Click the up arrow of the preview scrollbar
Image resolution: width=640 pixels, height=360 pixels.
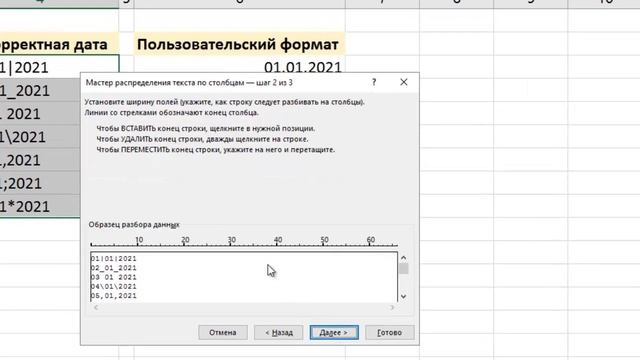pyautogui.click(x=404, y=258)
